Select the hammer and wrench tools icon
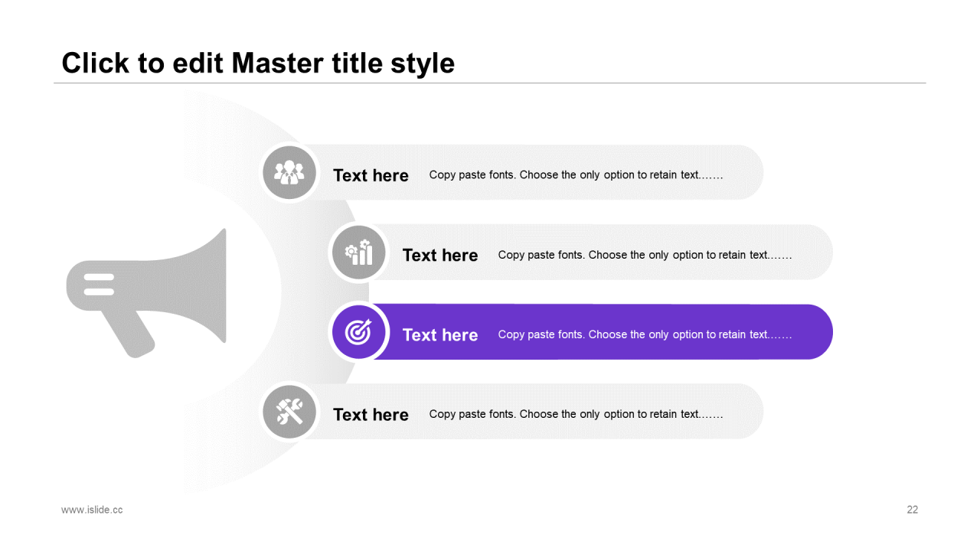Screen dimensions: 980x551 click(x=289, y=412)
